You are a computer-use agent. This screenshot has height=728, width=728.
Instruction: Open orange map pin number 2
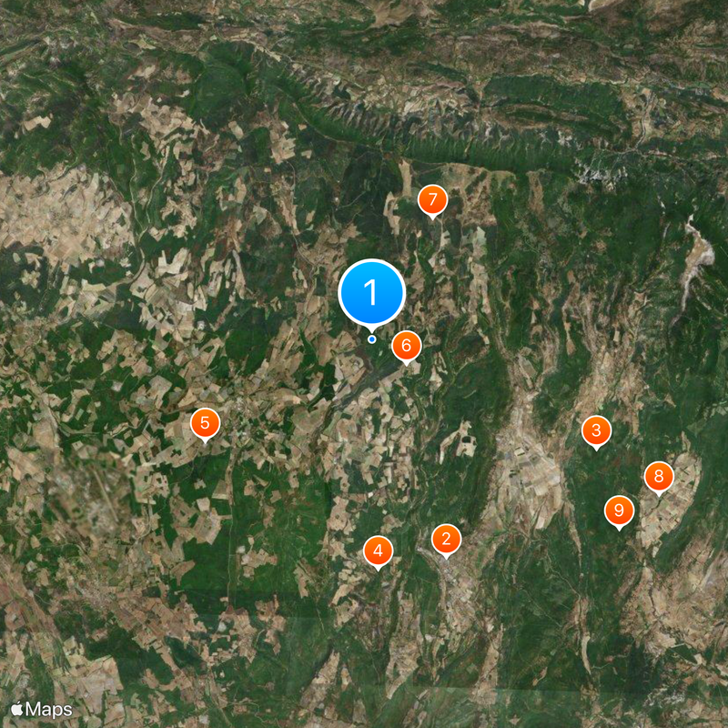coord(446,540)
